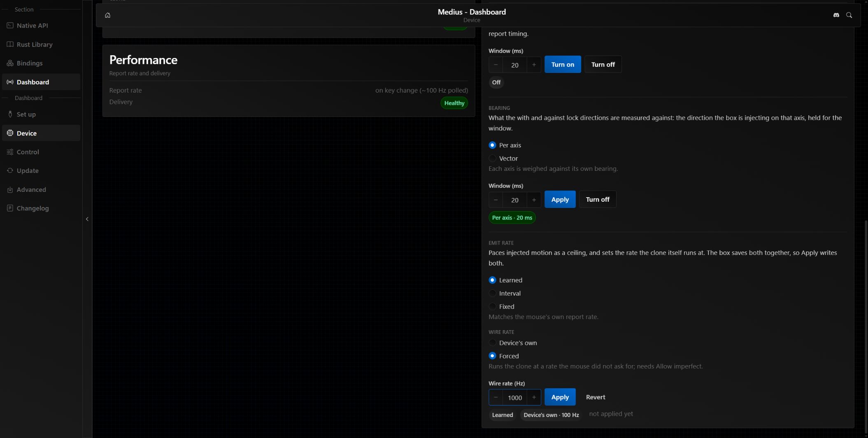Increase the top Window (ms) value
This screenshot has width=868, height=438.
click(x=534, y=65)
